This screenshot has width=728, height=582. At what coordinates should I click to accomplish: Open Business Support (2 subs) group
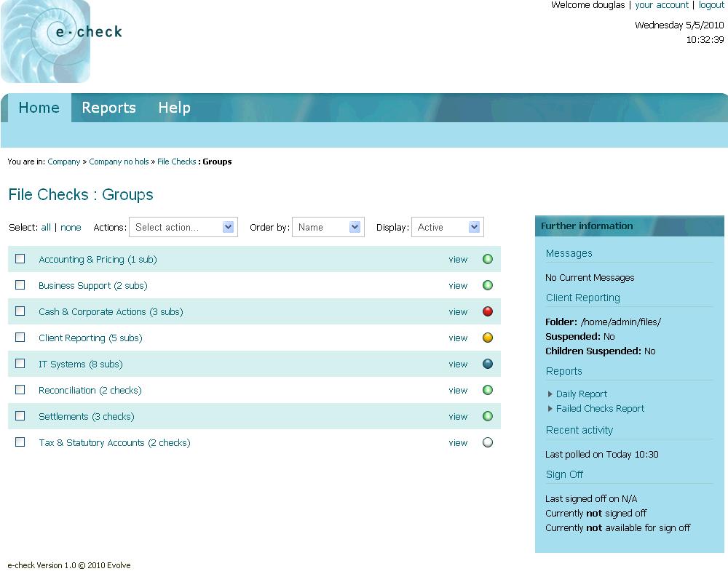[93, 285]
